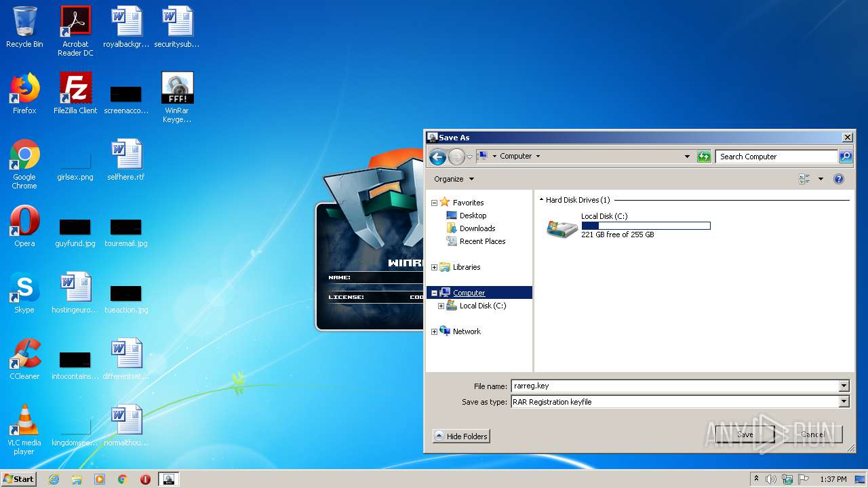
Task: Select the securitysub... document on desktop
Action: click(177, 27)
